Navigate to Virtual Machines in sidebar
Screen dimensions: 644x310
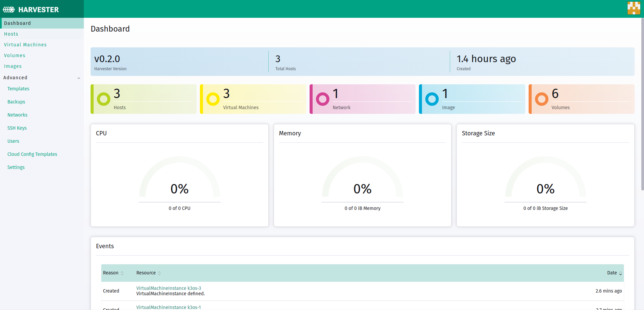tap(25, 44)
